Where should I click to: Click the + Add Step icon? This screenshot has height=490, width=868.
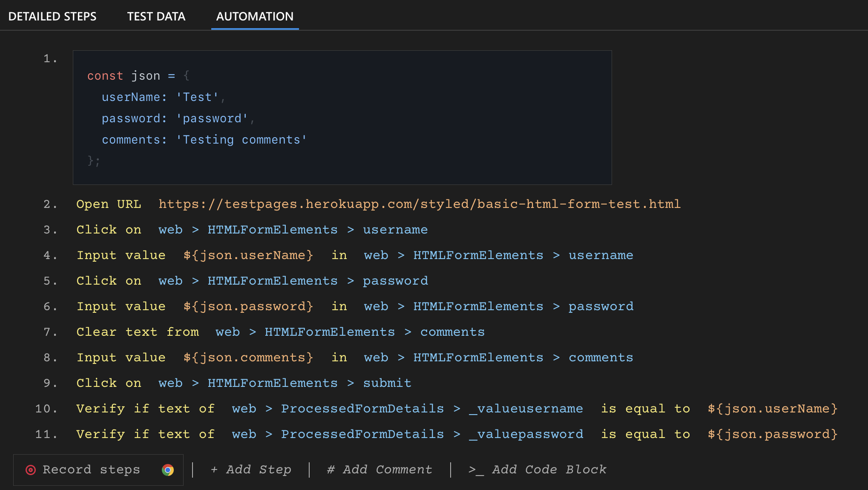point(250,470)
